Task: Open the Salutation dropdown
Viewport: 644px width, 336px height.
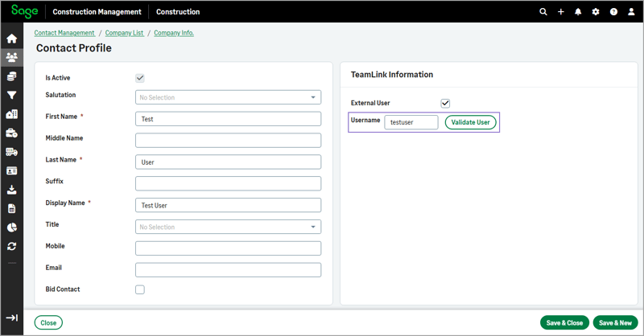Action: pos(228,97)
